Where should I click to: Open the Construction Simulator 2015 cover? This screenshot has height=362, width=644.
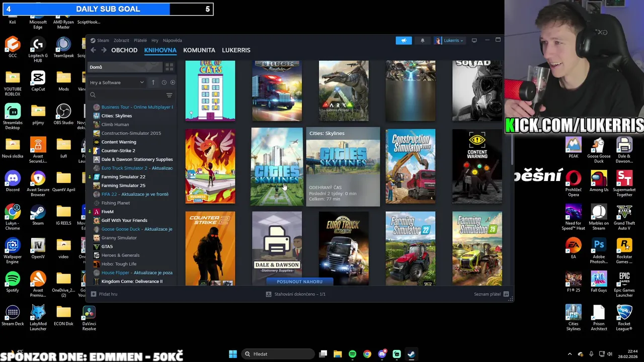(x=411, y=166)
